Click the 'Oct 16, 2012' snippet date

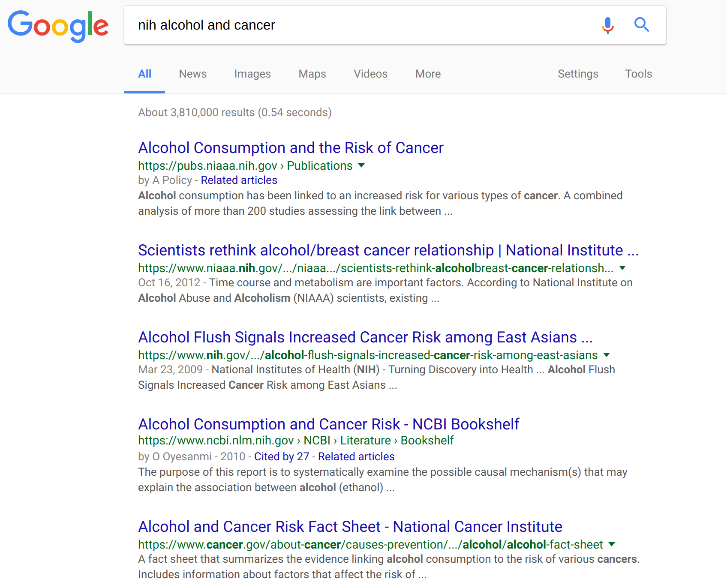(x=169, y=282)
